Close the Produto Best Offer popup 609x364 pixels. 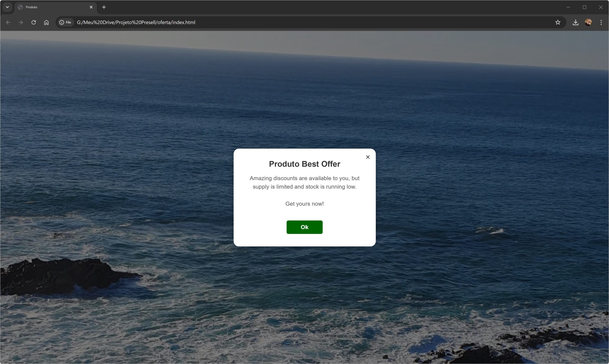(368, 157)
